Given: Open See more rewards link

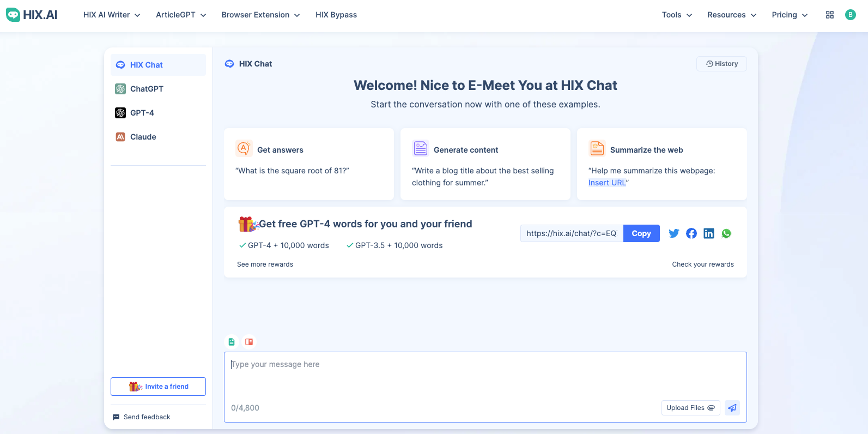Looking at the screenshot, I should (265, 264).
